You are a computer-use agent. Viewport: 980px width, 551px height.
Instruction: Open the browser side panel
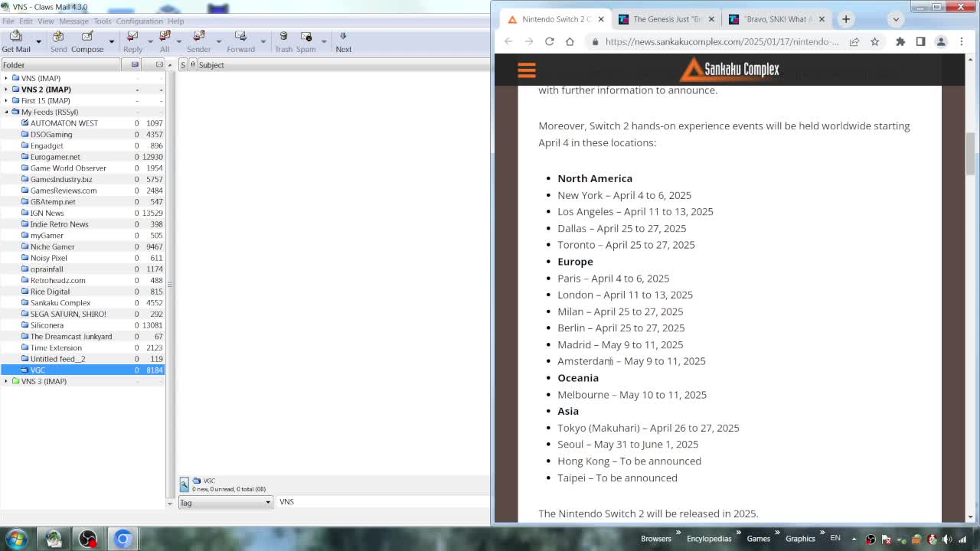[x=920, y=41]
